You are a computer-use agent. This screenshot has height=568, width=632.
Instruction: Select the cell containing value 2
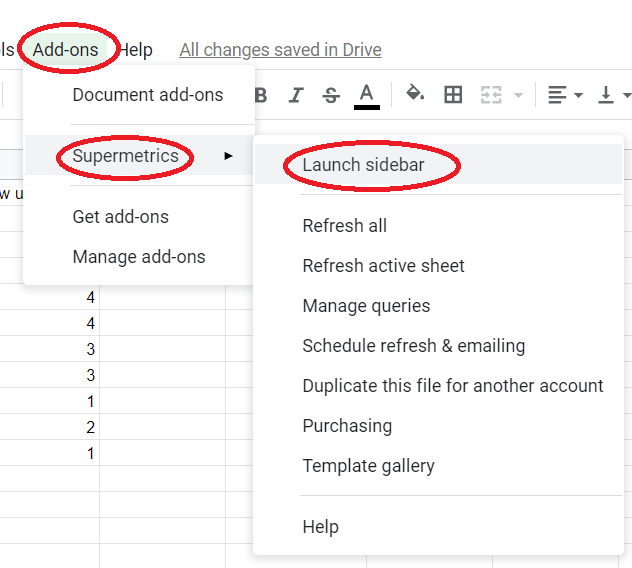50,427
